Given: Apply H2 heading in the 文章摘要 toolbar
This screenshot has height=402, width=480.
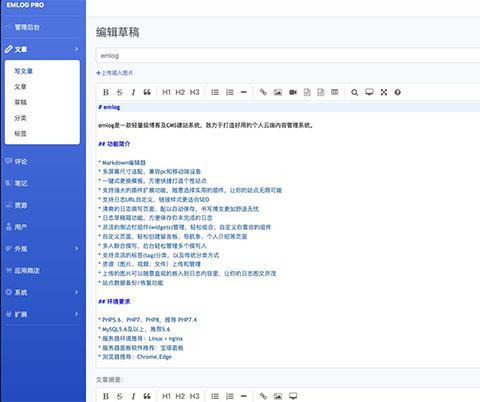Looking at the screenshot, I should pos(180,396).
